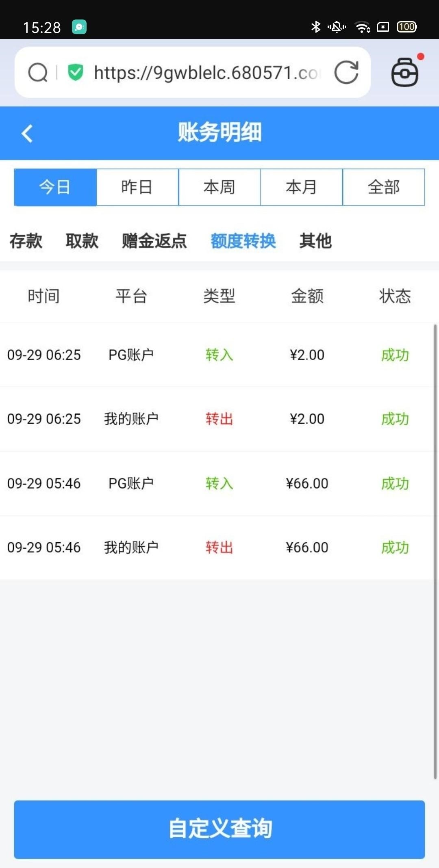Tap the battery indicator in status bar

point(406,27)
